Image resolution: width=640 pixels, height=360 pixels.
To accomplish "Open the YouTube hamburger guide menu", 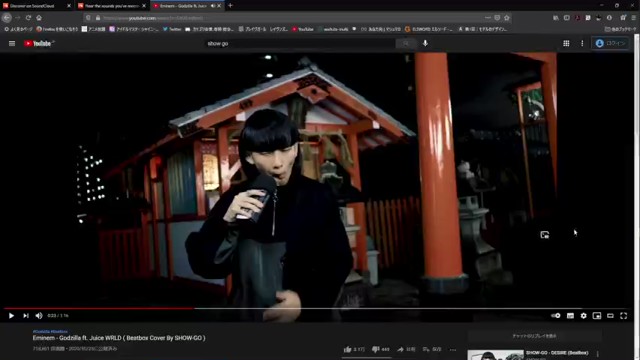I will (12, 43).
